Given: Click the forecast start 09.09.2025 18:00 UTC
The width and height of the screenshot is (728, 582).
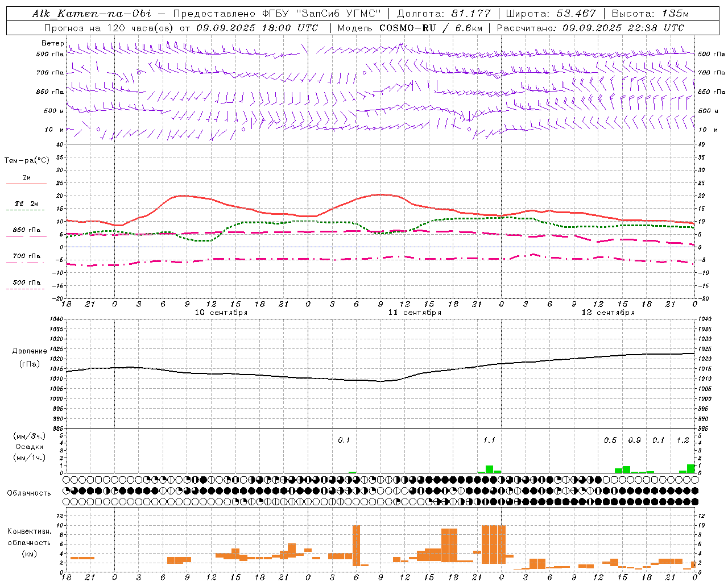Looking at the screenshot, I should tap(257, 28).
